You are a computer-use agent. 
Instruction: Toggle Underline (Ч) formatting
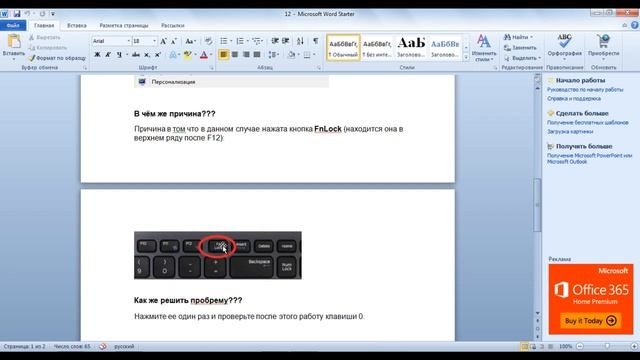pyautogui.click(x=119, y=55)
